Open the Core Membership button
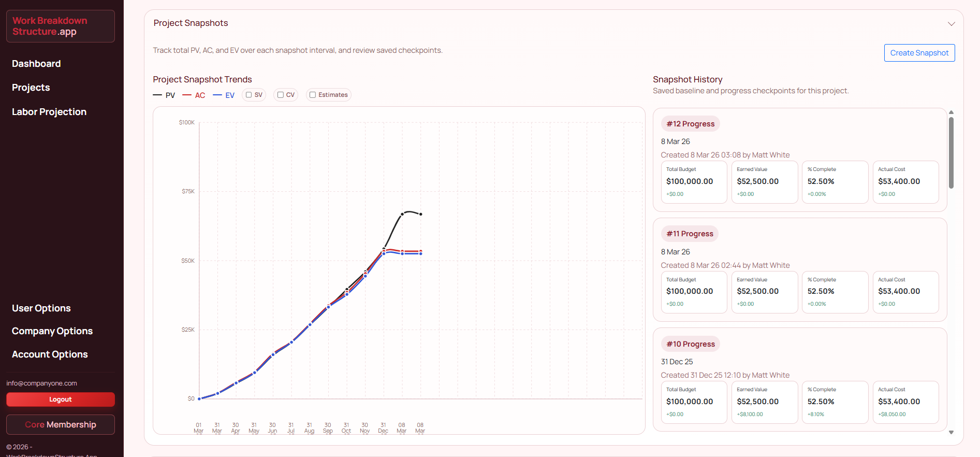980x457 pixels. (61, 425)
